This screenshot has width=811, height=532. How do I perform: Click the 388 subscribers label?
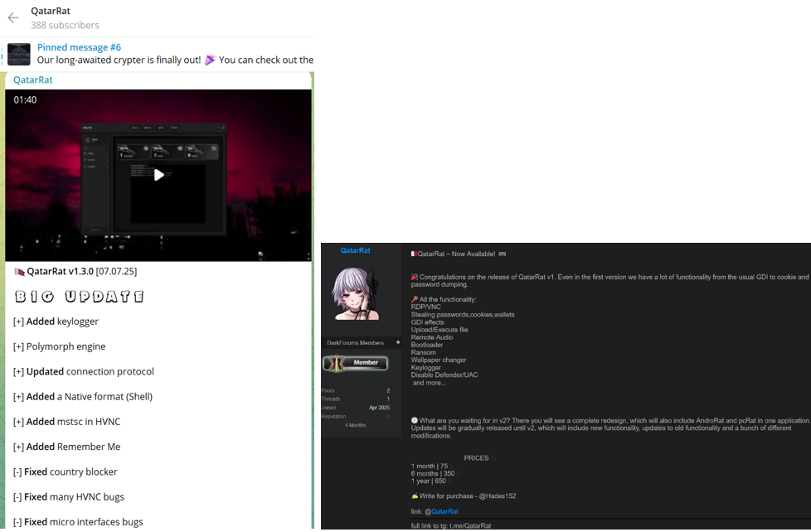click(x=65, y=25)
